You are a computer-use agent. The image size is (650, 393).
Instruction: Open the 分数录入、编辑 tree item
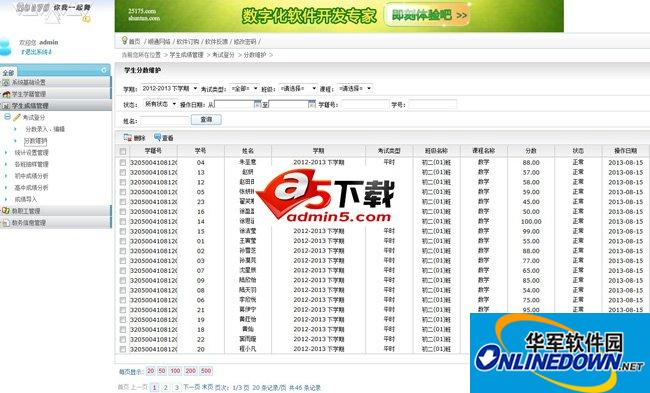pyautogui.click(x=45, y=129)
